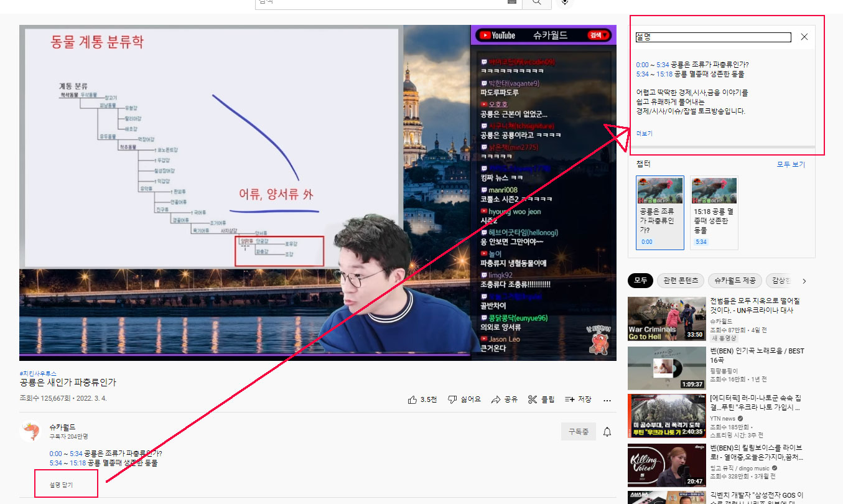Open video titled 벤(BEN) 인기곡 노래모음 / BEST 16곡
Screen dimensions: 843x504
tap(757, 355)
